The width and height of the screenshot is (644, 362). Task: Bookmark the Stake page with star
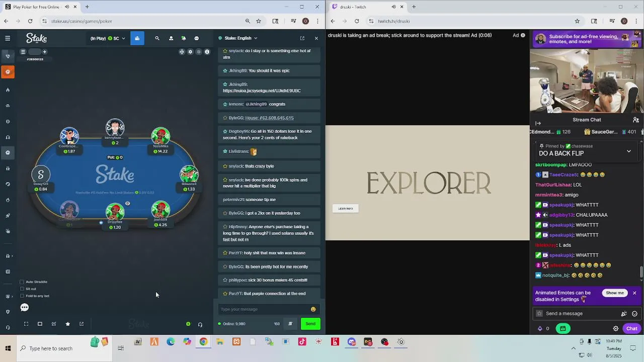(x=259, y=21)
